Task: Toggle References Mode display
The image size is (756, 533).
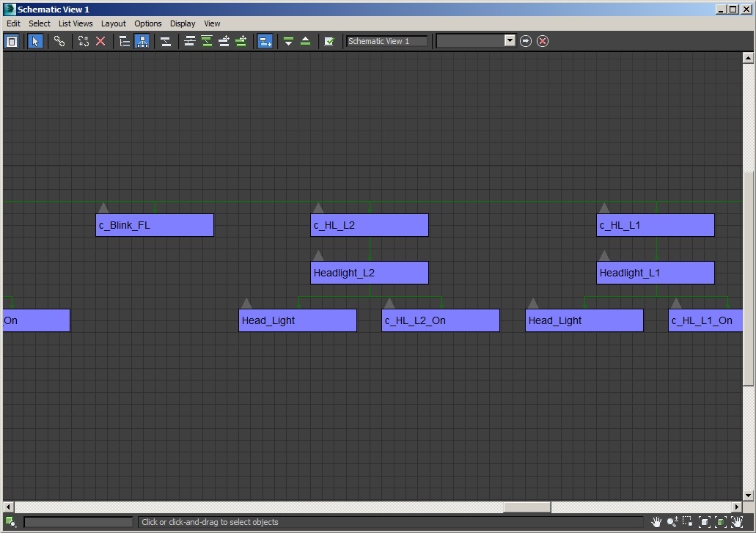Action: coord(142,41)
